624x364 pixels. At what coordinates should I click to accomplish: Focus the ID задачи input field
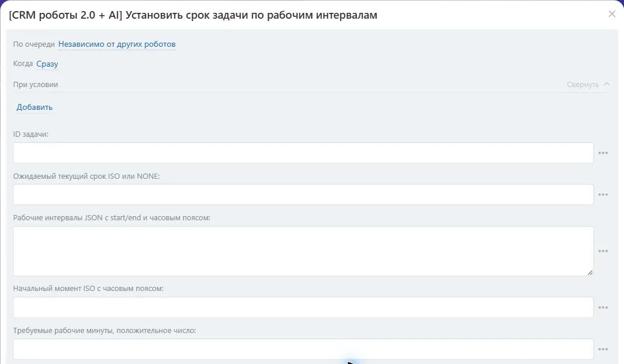pyautogui.click(x=303, y=152)
